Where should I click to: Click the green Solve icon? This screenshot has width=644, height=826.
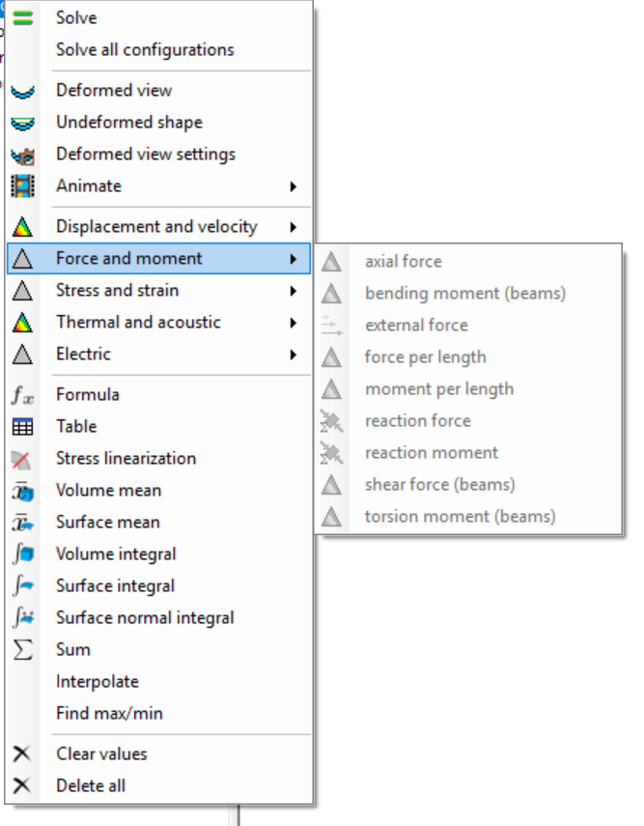point(22,17)
